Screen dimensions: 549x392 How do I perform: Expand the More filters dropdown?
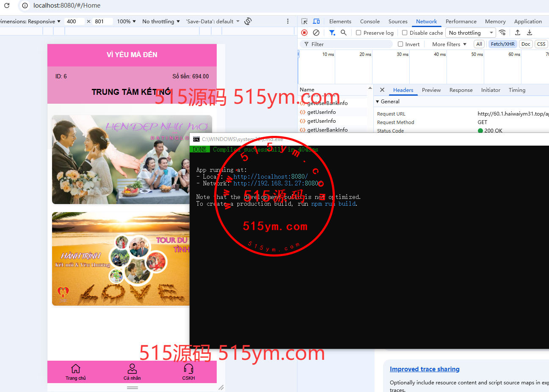[x=449, y=44]
